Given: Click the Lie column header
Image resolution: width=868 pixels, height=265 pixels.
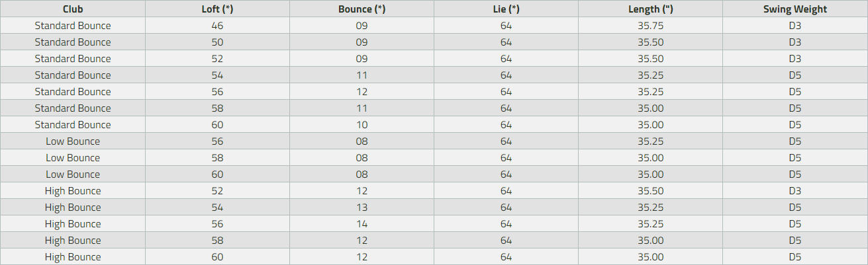Looking at the screenshot, I should 506,9.
